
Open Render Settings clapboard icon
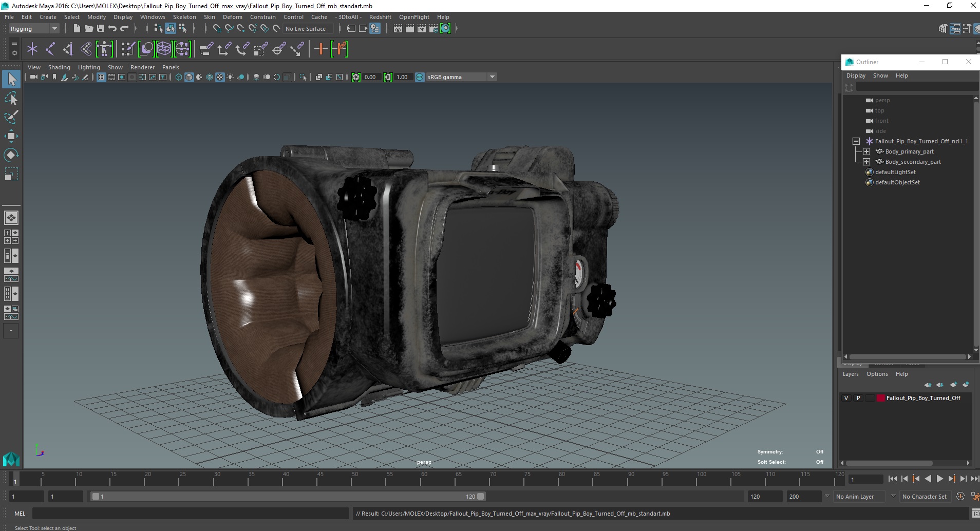tap(434, 29)
